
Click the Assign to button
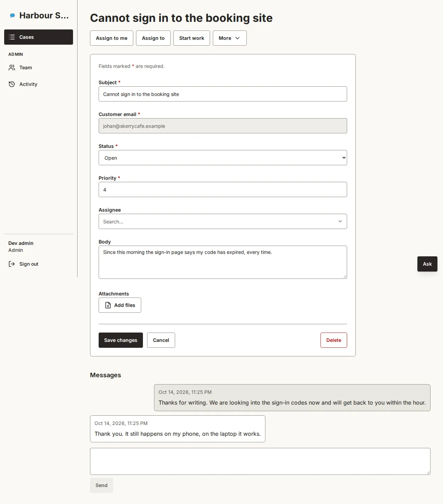153,38
